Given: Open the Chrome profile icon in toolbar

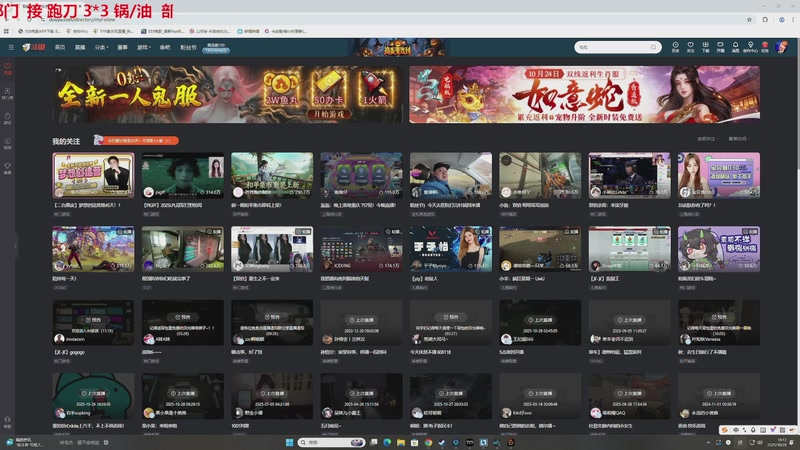Looking at the screenshot, I should tap(781, 19).
